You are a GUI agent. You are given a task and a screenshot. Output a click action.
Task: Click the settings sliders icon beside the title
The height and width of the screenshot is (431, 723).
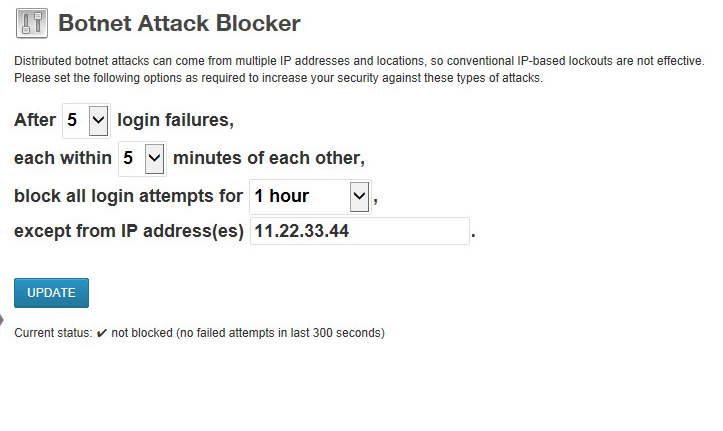(x=32, y=23)
